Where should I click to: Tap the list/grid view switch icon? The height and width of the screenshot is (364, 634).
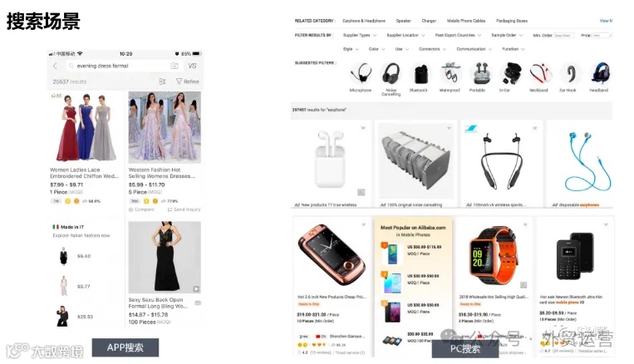162,81
